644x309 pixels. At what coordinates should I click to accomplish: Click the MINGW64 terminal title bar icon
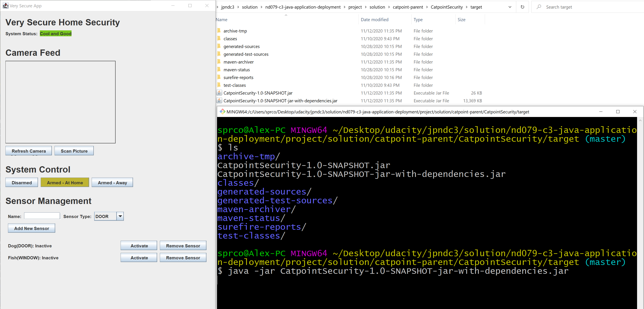point(222,112)
